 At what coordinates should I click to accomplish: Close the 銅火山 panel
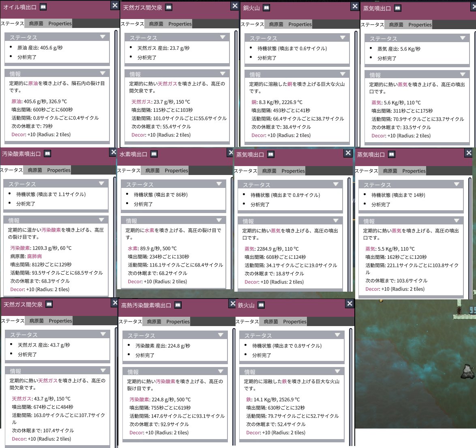pos(355,6)
